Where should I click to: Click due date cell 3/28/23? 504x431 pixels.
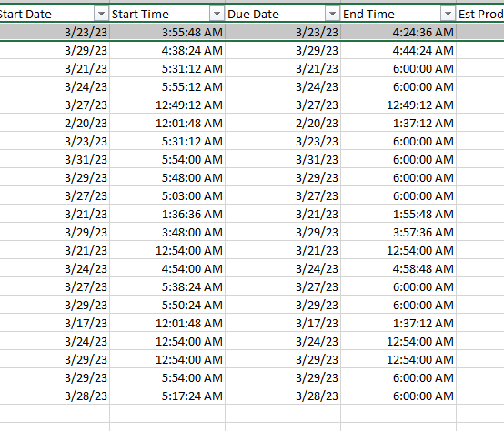[283, 396]
